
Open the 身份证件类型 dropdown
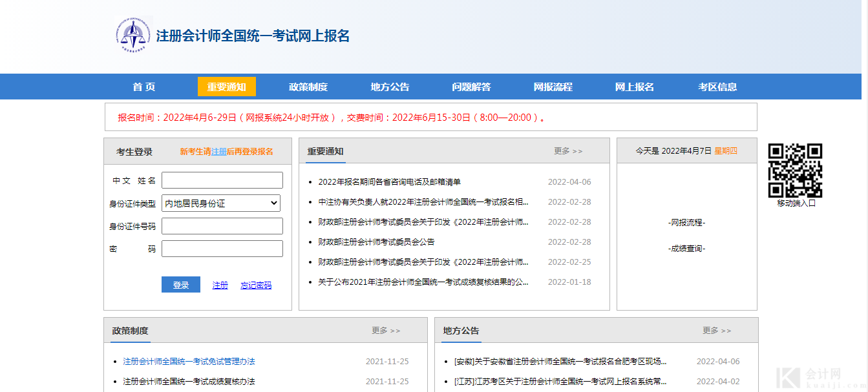point(221,203)
